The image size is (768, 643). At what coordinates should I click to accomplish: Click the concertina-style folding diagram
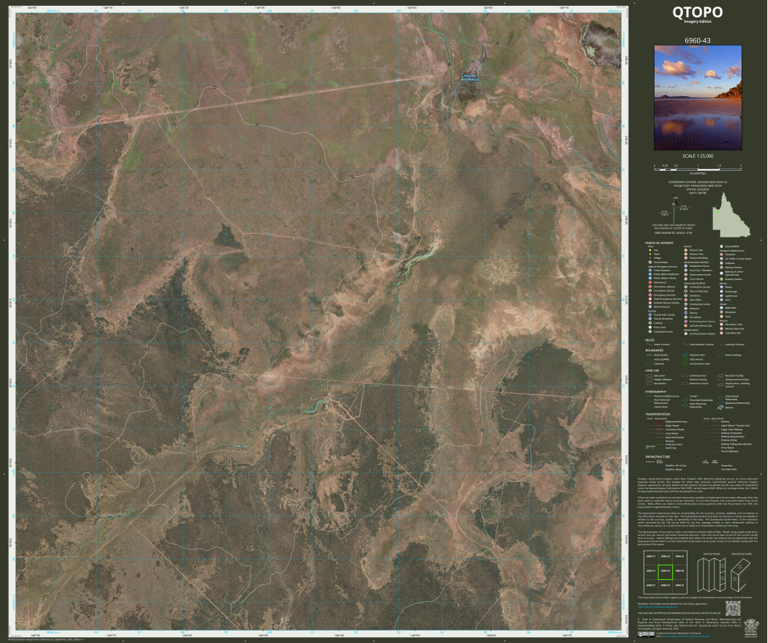coord(711,575)
